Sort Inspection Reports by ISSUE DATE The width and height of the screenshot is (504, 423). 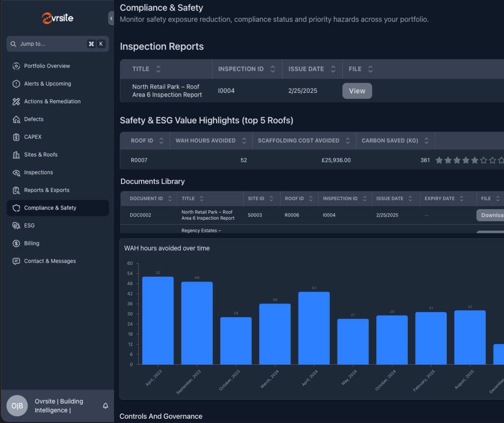coord(333,69)
